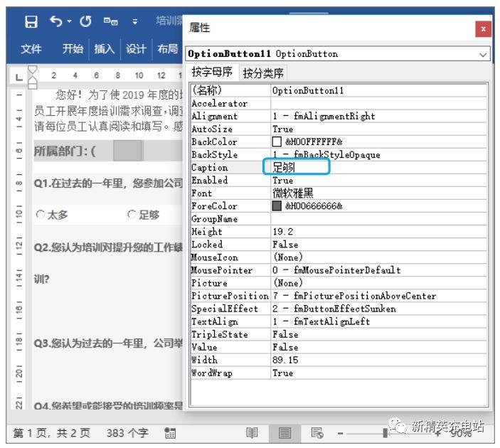Open the Customize Quick Access Toolbar arrow
The image size is (500, 448).
pyautogui.click(x=135, y=21)
